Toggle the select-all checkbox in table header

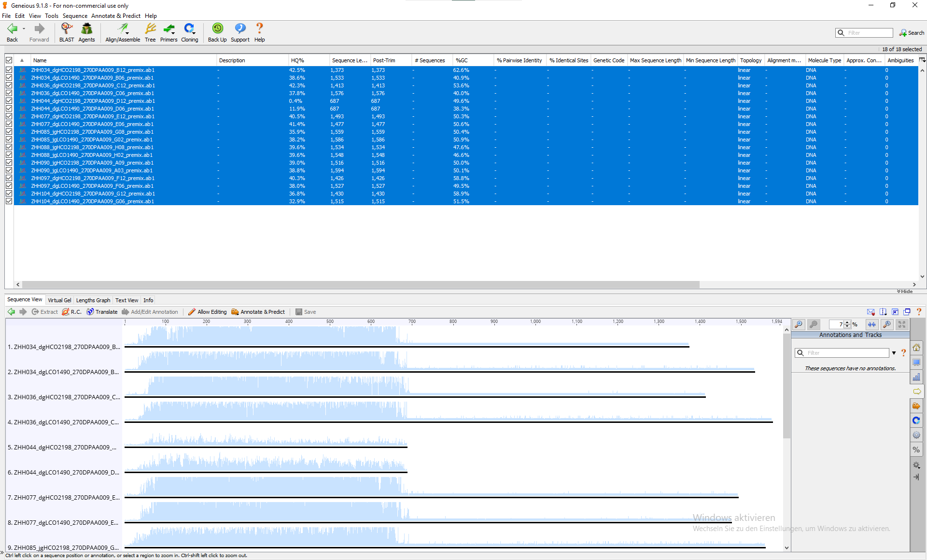9,60
